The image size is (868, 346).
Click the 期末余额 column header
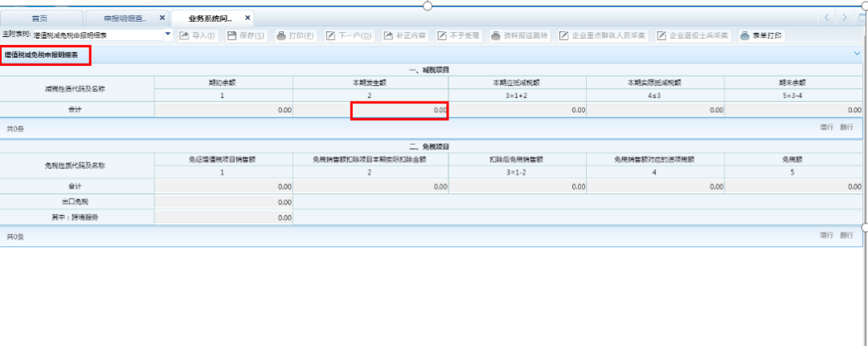(x=793, y=83)
